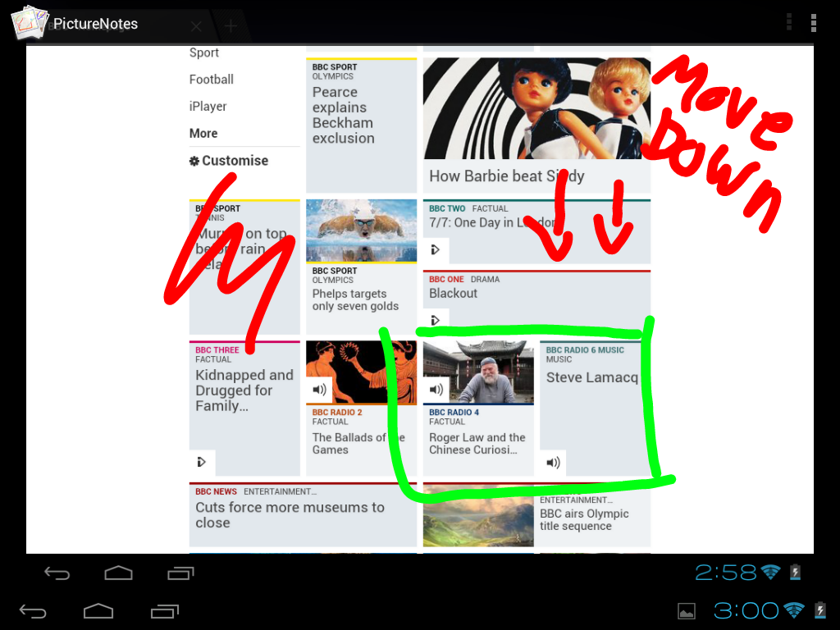Tap the BBC NEWS label on museums story
This screenshot has height=630, width=840.
(x=216, y=491)
